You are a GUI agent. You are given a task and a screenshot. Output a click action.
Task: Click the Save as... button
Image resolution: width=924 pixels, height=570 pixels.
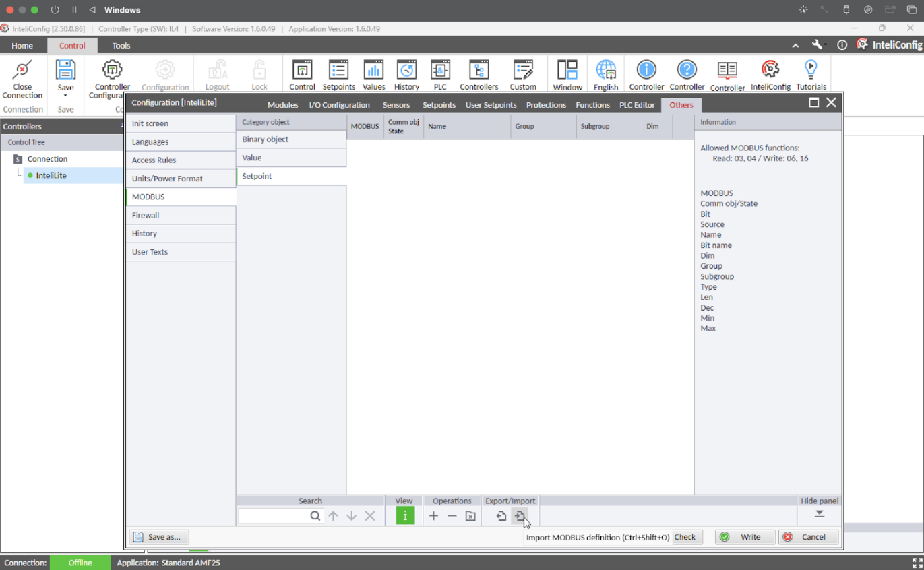click(x=159, y=537)
